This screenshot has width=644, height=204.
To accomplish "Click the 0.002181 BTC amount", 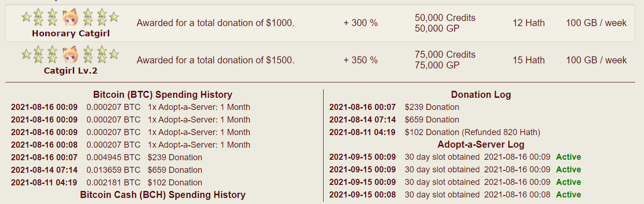I will (x=113, y=183).
